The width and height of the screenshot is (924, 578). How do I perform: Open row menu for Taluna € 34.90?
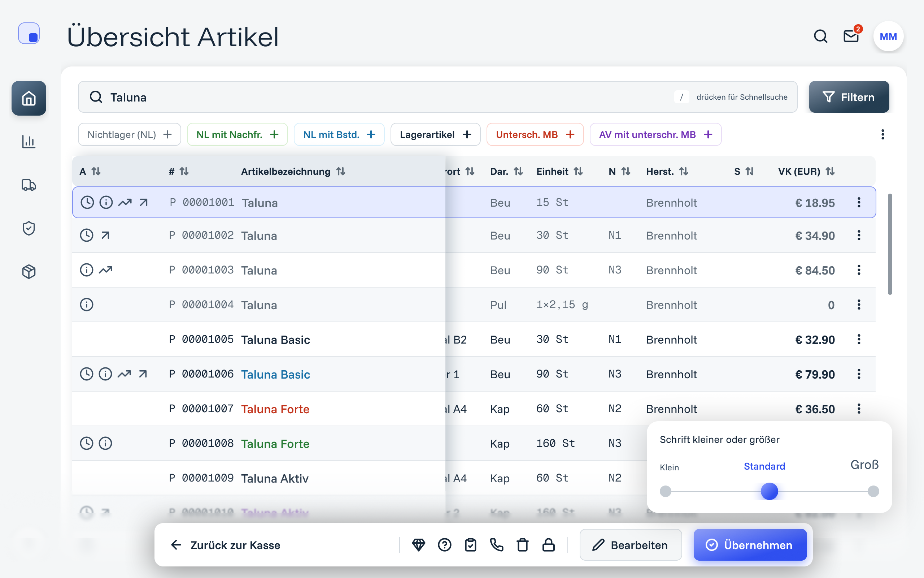point(859,235)
